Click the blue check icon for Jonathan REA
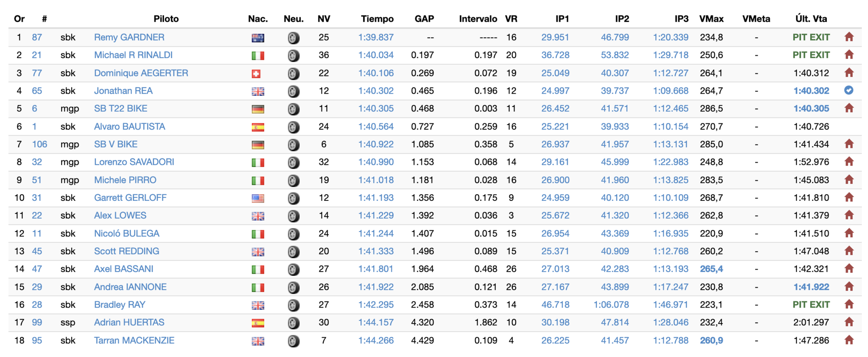The height and width of the screenshot is (357, 868). pyautogui.click(x=849, y=90)
